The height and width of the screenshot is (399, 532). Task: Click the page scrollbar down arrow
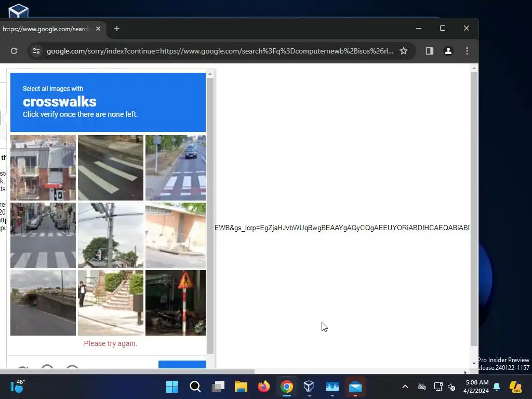474,364
